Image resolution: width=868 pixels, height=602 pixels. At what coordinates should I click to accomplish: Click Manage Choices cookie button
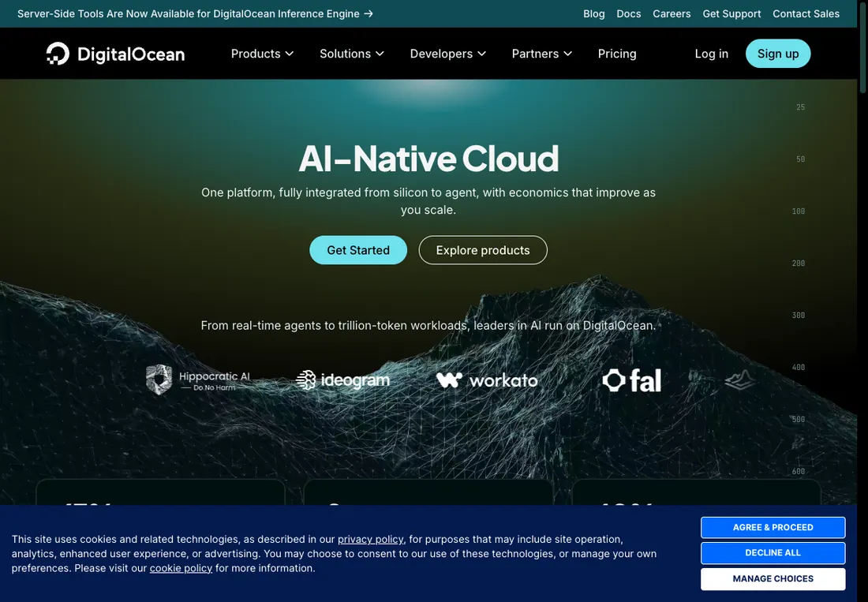[x=773, y=579]
